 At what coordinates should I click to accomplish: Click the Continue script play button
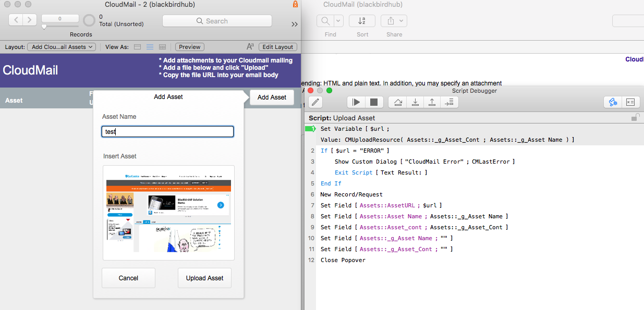(356, 102)
